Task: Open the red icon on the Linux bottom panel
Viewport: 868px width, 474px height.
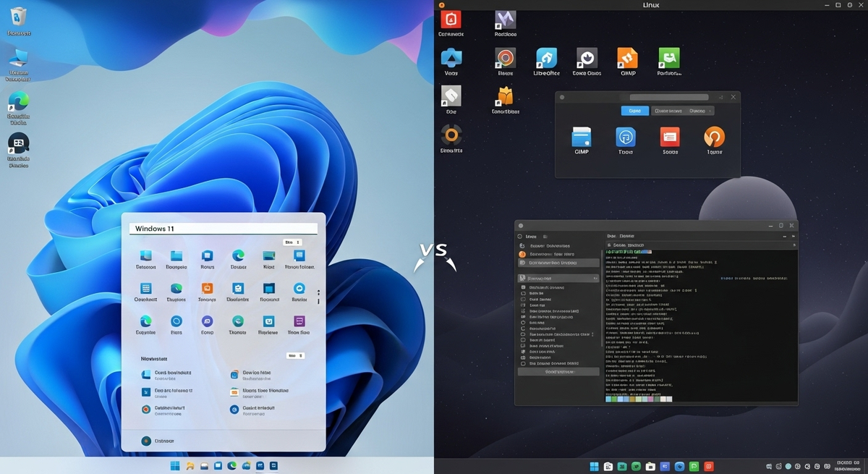Action: click(709, 466)
